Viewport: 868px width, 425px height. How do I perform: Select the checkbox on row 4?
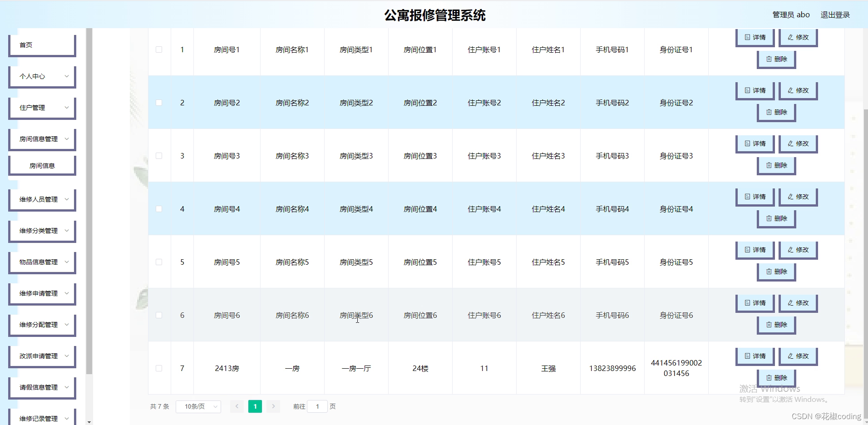tap(159, 209)
